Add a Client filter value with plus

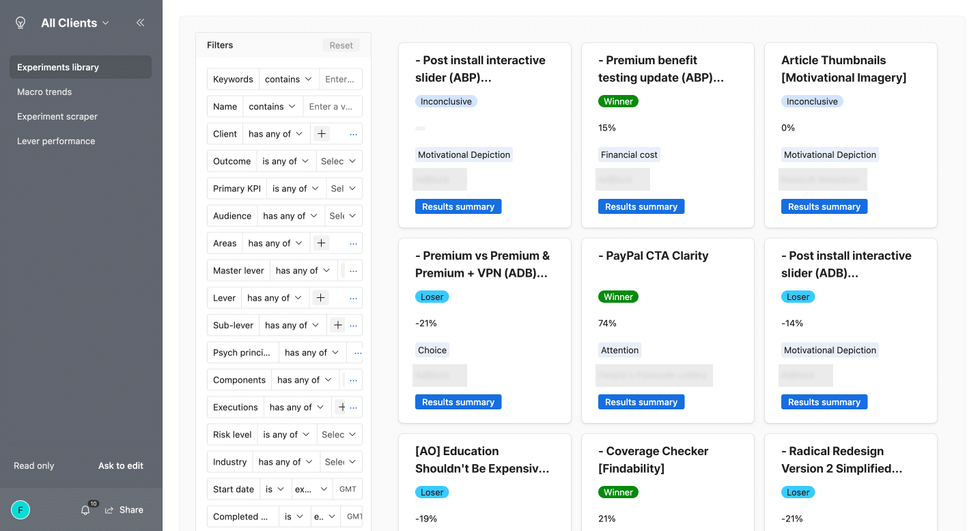point(322,134)
